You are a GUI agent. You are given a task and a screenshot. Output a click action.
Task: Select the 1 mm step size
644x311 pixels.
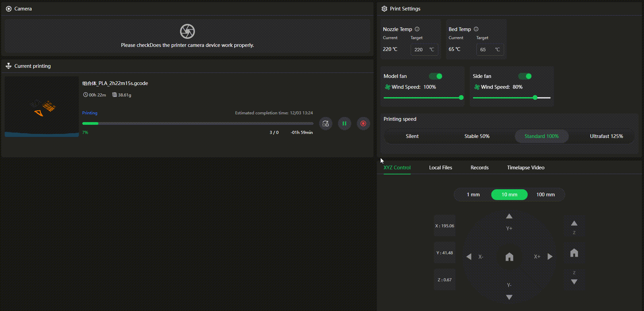(473, 195)
